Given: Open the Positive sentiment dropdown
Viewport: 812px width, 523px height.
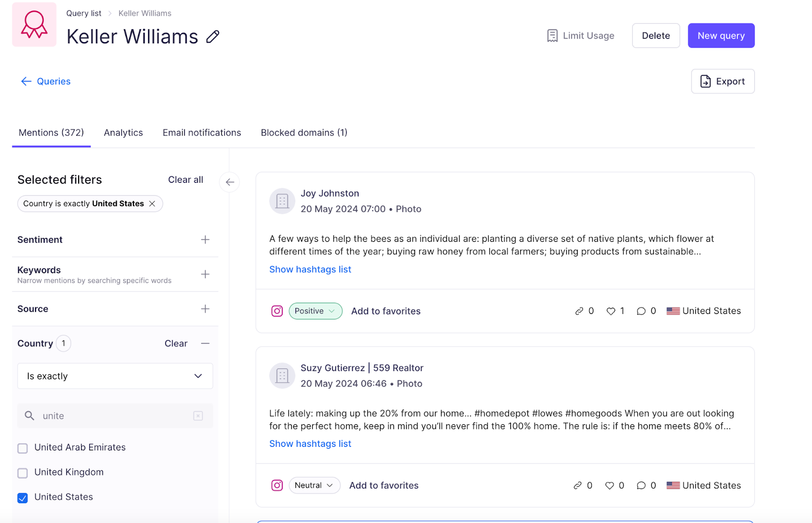Looking at the screenshot, I should point(316,311).
